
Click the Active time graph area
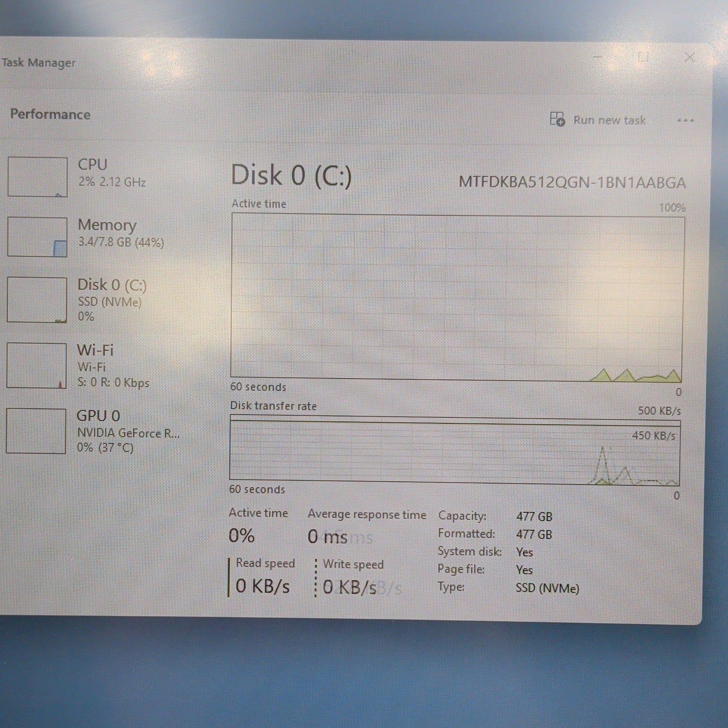[x=457, y=297]
